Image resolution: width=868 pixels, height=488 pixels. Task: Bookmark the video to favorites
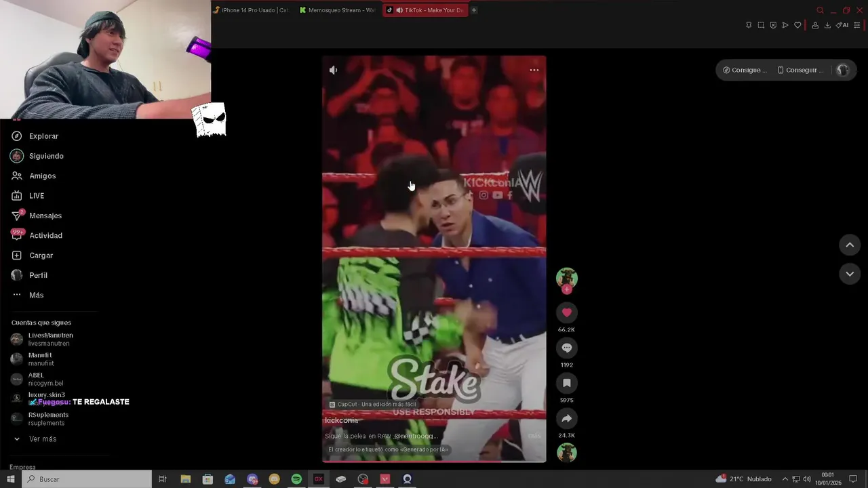[567, 383]
